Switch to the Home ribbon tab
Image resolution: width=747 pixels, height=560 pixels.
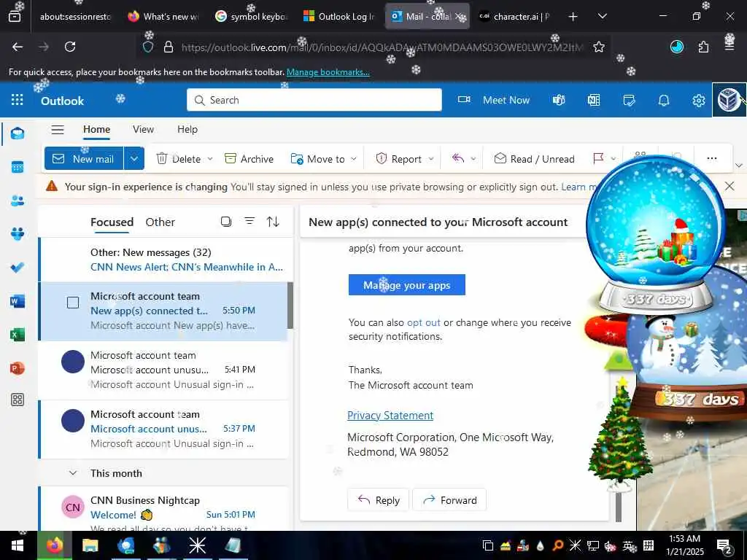(x=97, y=130)
